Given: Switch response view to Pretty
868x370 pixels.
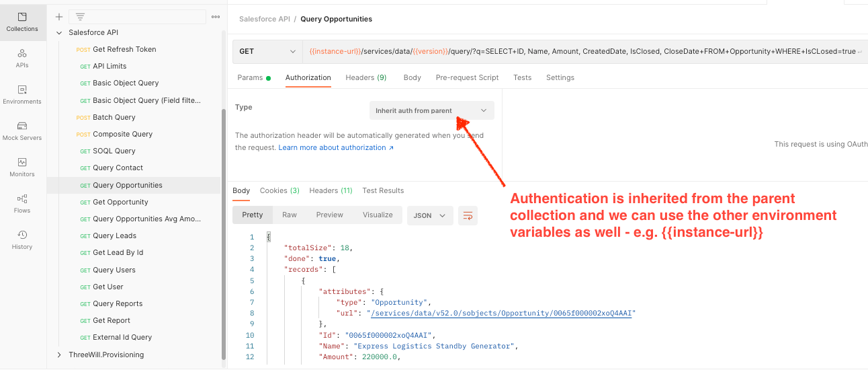Looking at the screenshot, I should tap(253, 215).
